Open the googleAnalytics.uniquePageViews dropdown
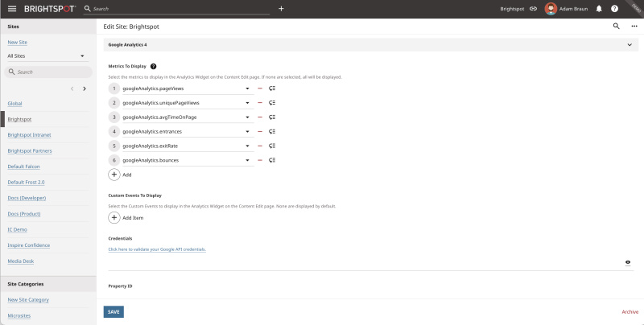The width and height of the screenshot is (644, 325). [188, 103]
